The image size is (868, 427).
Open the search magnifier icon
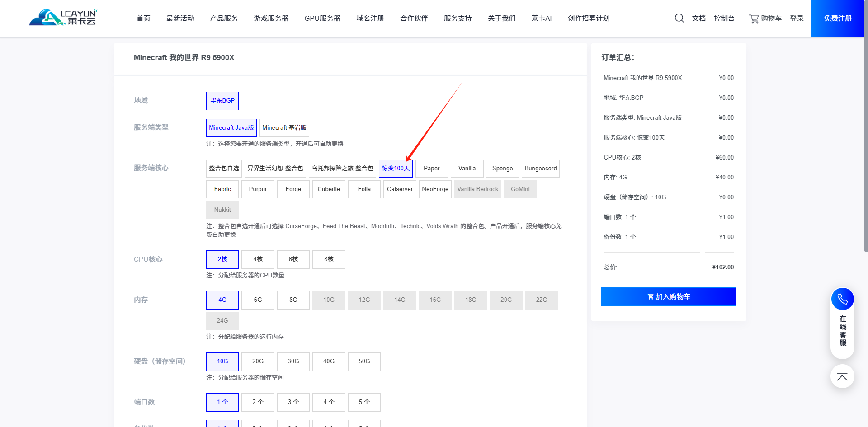click(x=679, y=18)
